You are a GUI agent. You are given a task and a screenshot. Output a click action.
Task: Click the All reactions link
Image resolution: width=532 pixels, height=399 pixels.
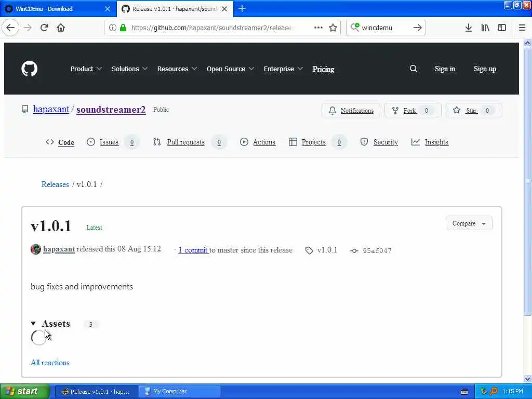coord(50,363)
